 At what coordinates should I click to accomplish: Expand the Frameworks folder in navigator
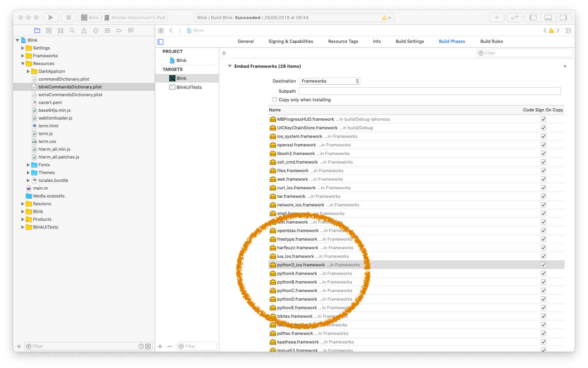point(23,56)
